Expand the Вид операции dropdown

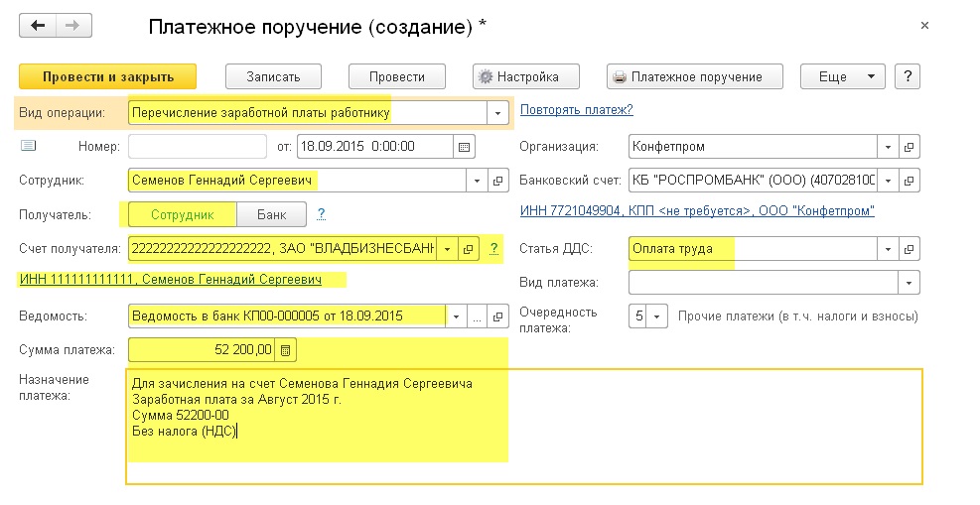[x=497, y=113]
